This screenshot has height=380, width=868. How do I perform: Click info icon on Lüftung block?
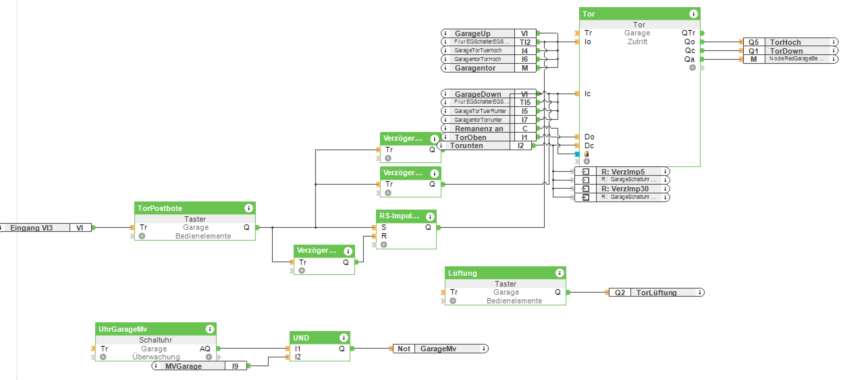click(x=559, y=273)
